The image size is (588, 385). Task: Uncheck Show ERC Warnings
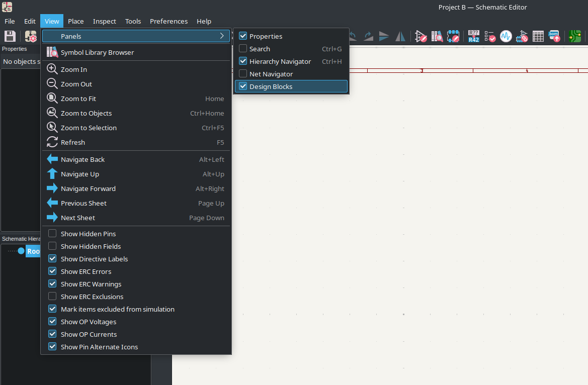(x=52, y=284)
